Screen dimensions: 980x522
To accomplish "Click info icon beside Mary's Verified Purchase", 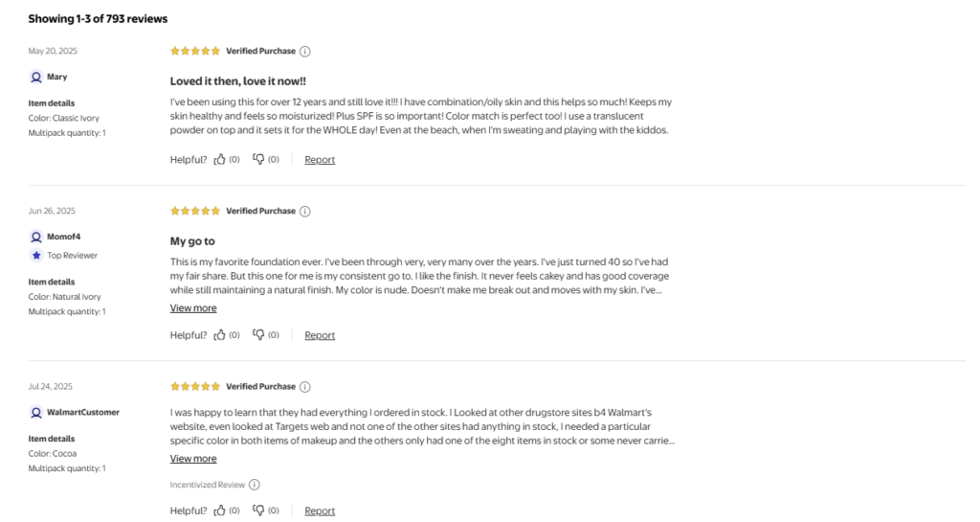I will (305, 51).
